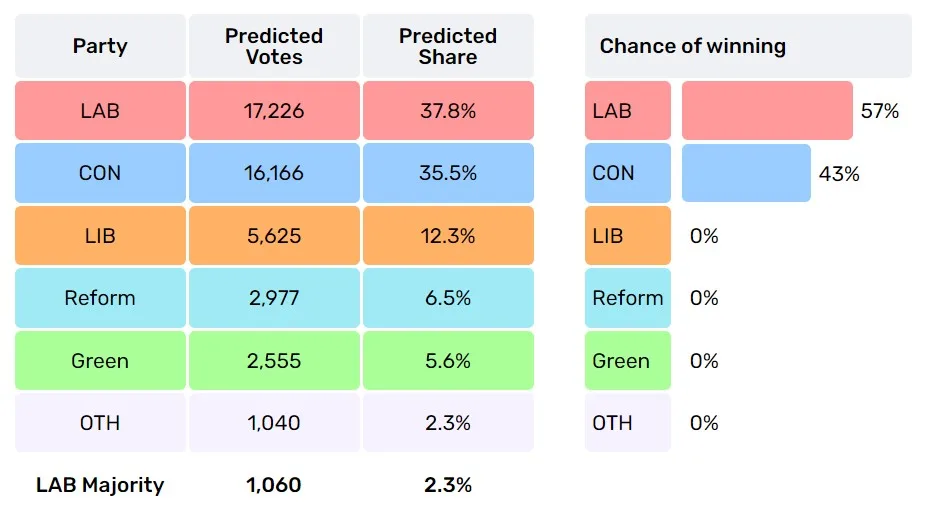Click the Predicted Share column header

448,46
